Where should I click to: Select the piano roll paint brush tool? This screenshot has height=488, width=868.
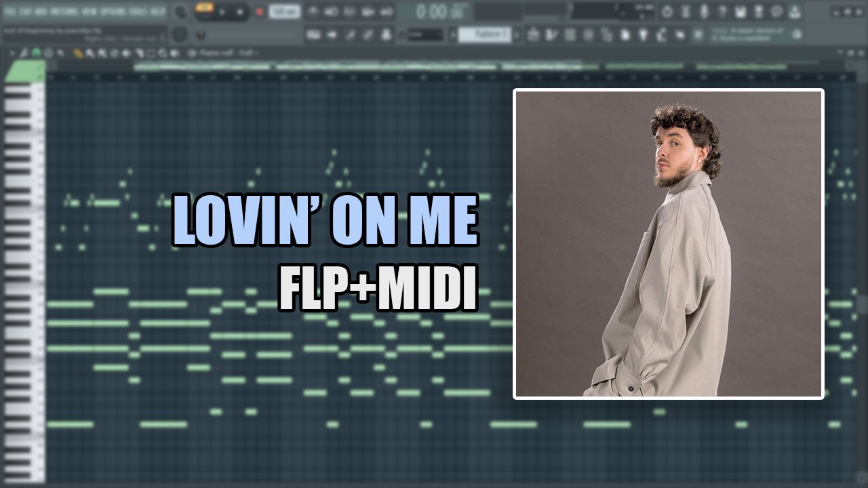[x=90, y=53]
